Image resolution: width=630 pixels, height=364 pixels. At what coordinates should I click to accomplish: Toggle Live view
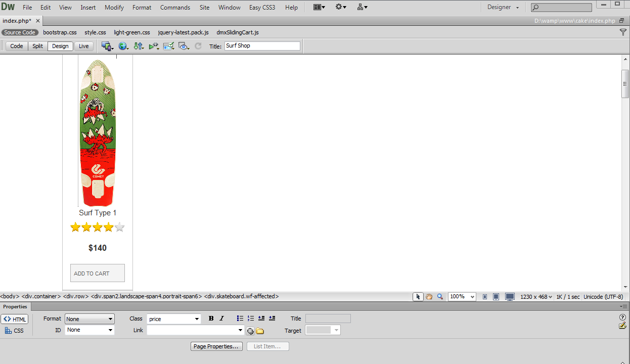click(x=83, y=46)
